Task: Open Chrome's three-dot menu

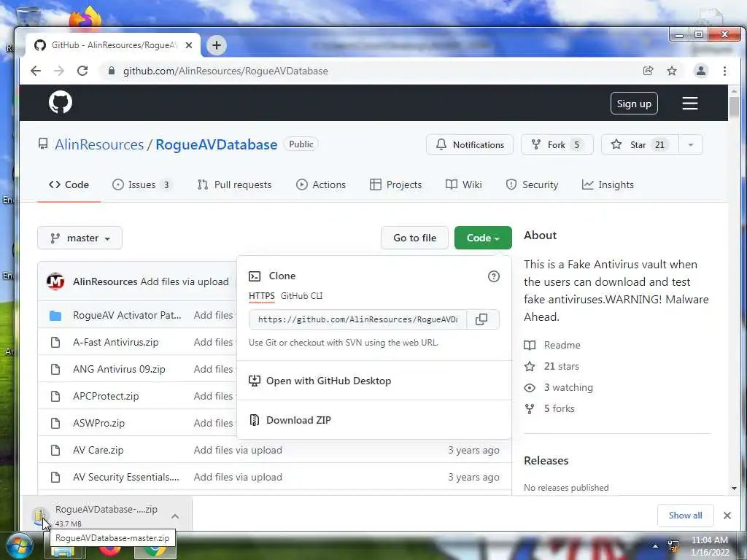Action: point(724,71)
